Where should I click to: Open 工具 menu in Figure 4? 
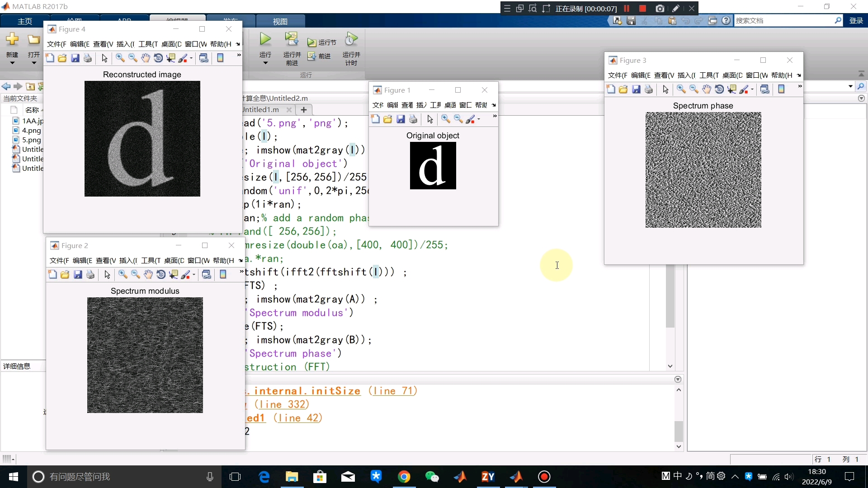(148, 44)
